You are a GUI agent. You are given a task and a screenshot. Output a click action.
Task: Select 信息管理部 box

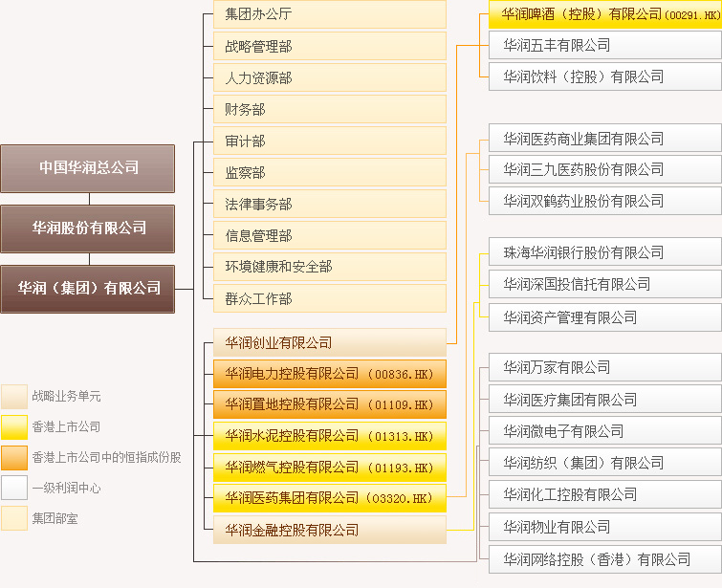pyautogui.click(x=330, y=235)
